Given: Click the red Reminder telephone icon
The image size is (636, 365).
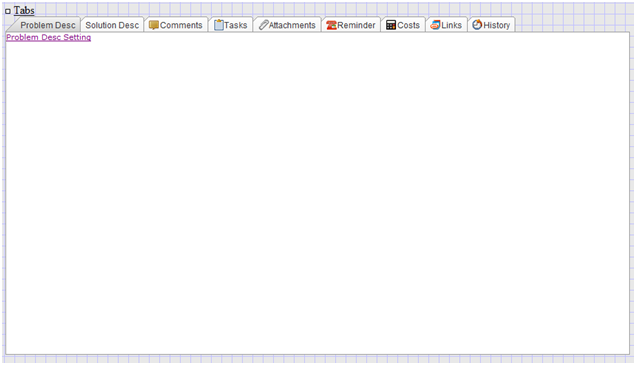Looking at the screenshot, I should (x=331, y=25).
